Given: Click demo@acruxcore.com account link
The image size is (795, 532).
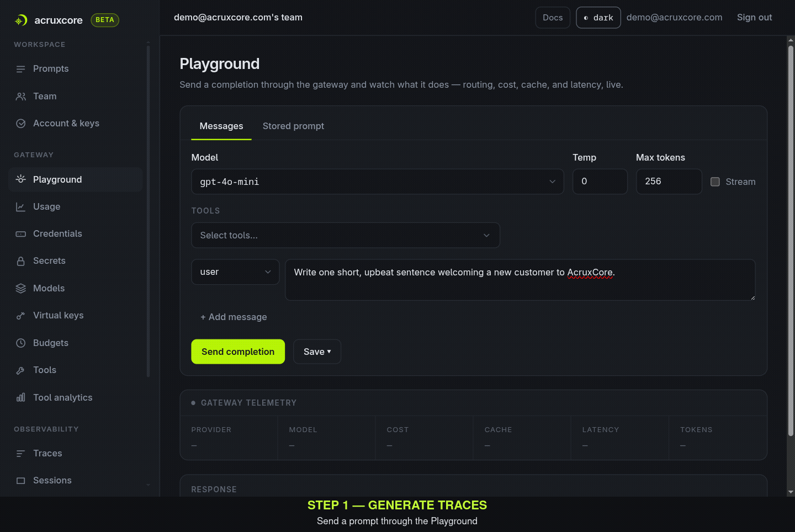Looking at the screenshot, I should 674,18.
